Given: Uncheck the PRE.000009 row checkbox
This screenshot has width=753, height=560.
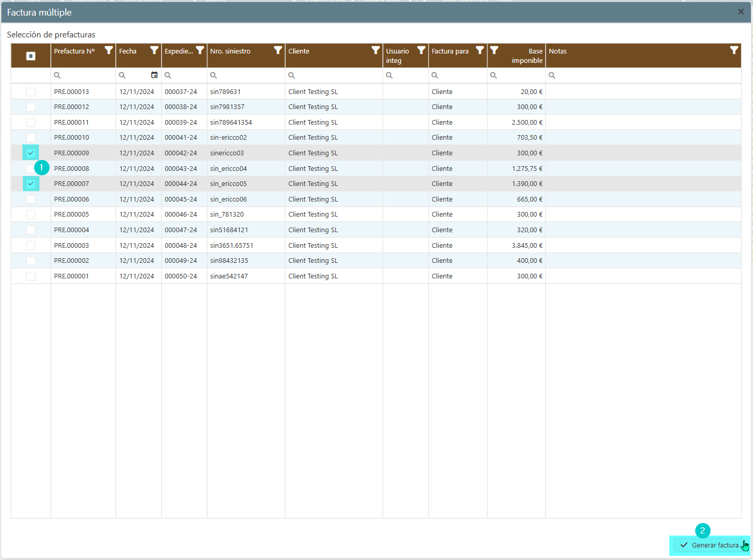Looking at the screenshot, I should pyautogui.click(x=31, y=153).
